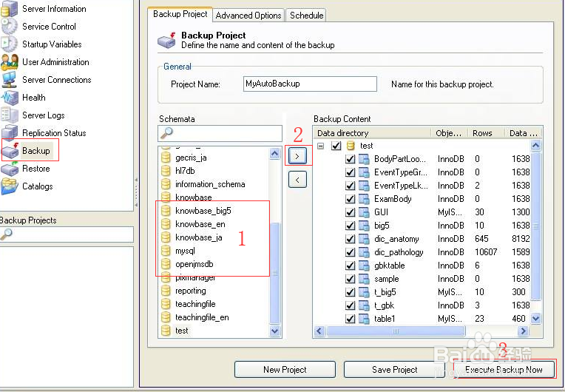Uncheck the BodyPartLoo... table checkbox

[x=350, y=159]
